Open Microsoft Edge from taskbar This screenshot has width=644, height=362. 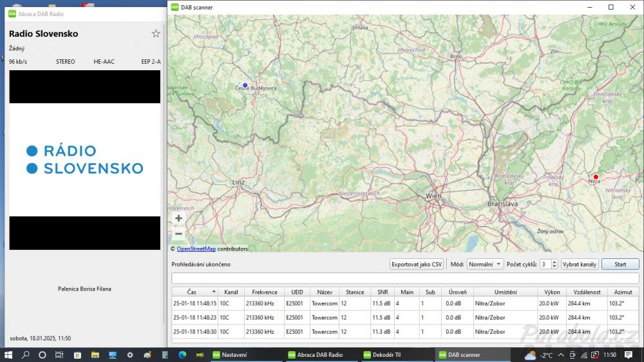pos(182,355)
